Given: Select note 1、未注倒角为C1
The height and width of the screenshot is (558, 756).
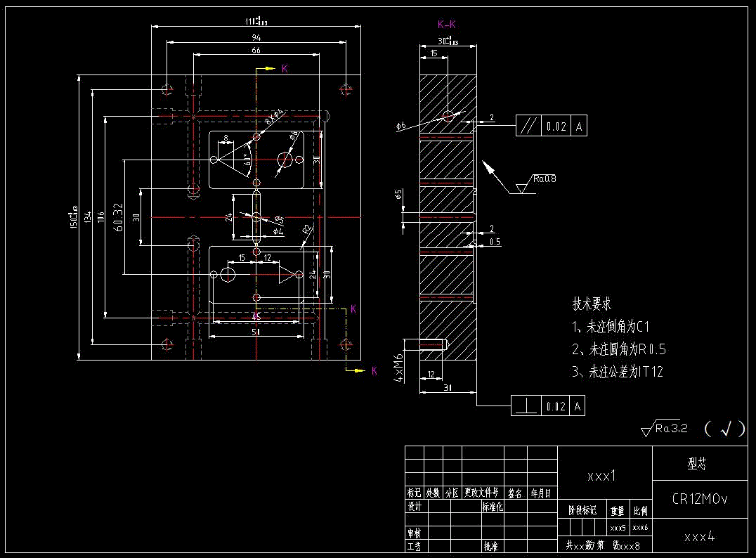Looking at the screenshot, I should pos(611,327).
